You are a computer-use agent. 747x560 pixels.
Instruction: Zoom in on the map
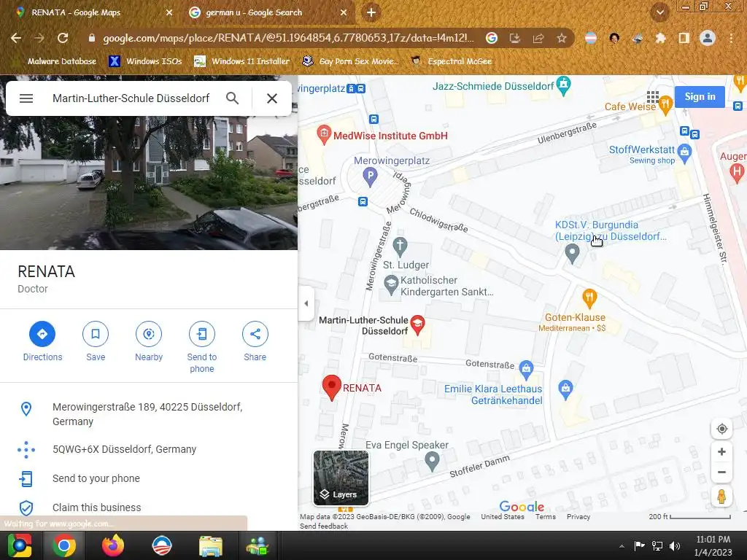(x=721, y=452)
